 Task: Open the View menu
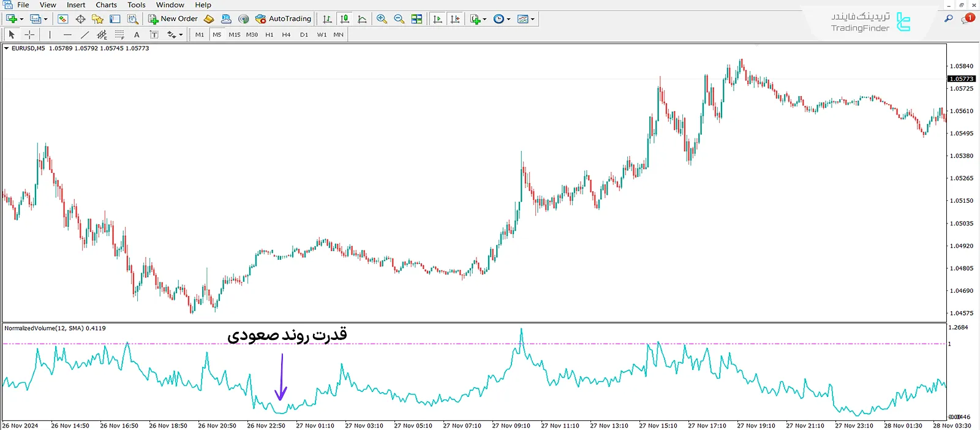coord(48,5)
